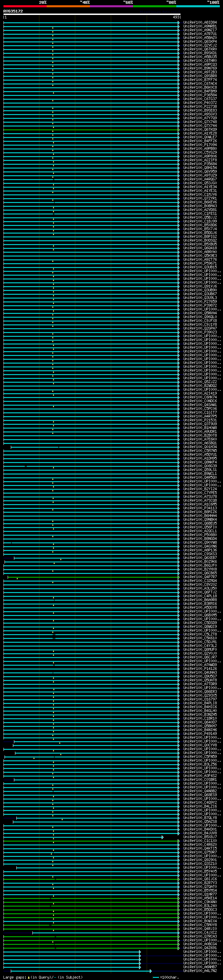Click the white query sequence bar
This screenshot has width=223, height=980.
[92, 15]
